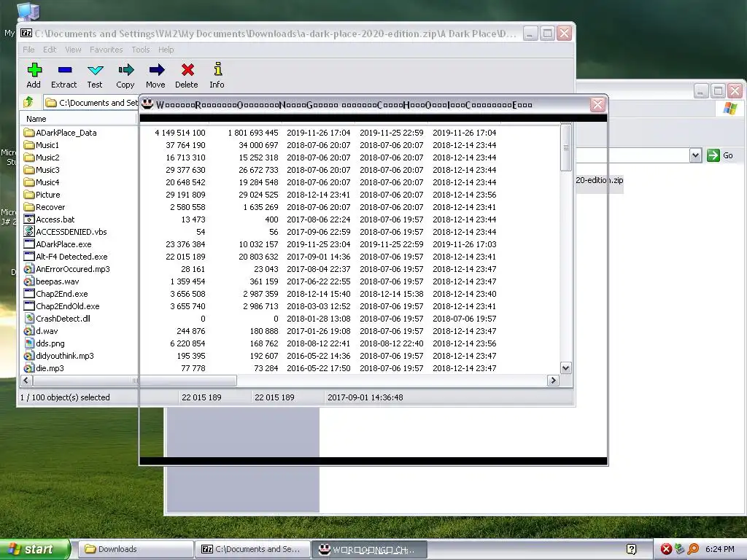Close the skull-titled popup window
Image resolution: width=747 pixels, height=560 pixels.
[597, 105]
